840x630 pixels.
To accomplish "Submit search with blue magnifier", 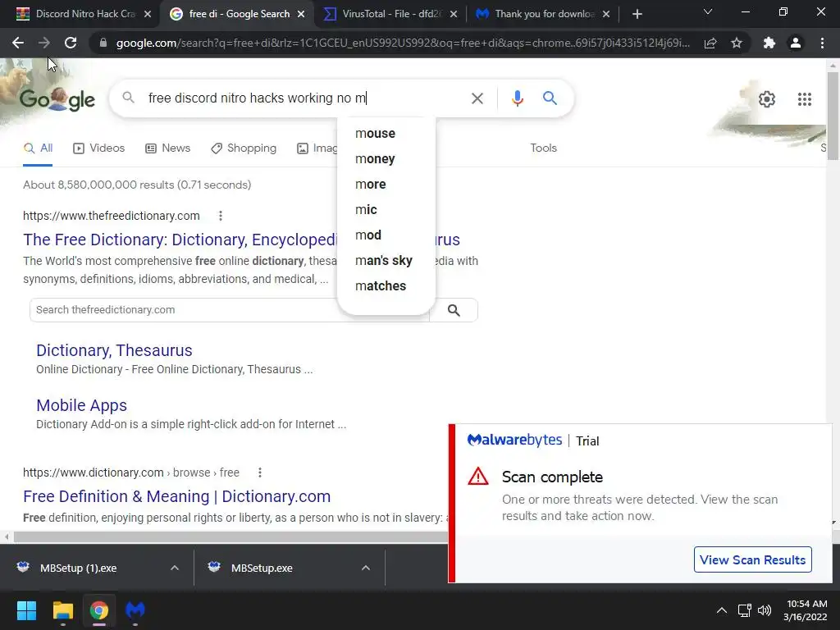I will [x=550, y=98].
